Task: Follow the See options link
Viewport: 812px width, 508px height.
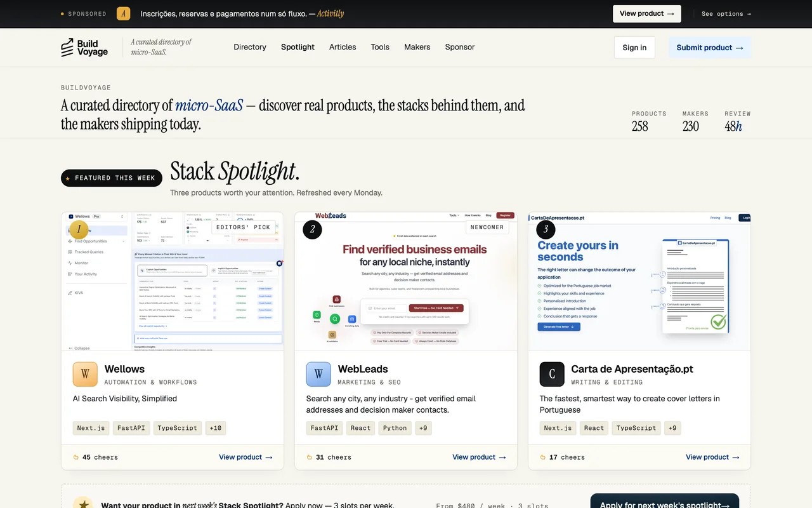Action: (726, 14)
